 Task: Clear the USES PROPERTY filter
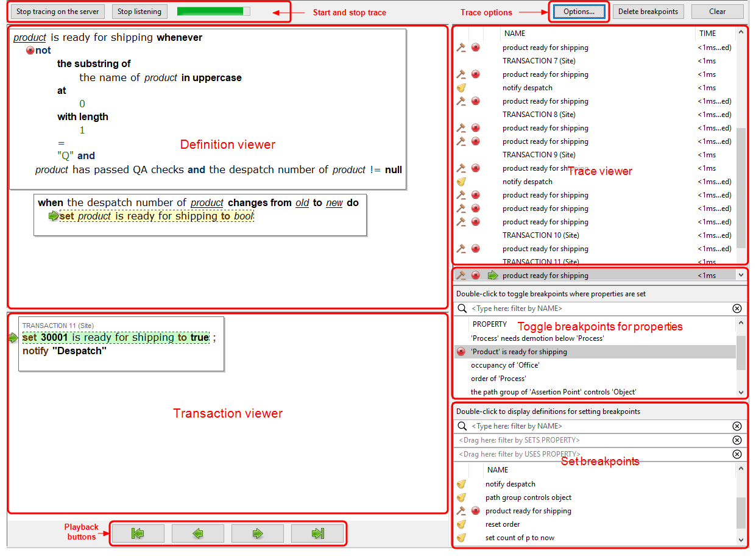(737, 454)
